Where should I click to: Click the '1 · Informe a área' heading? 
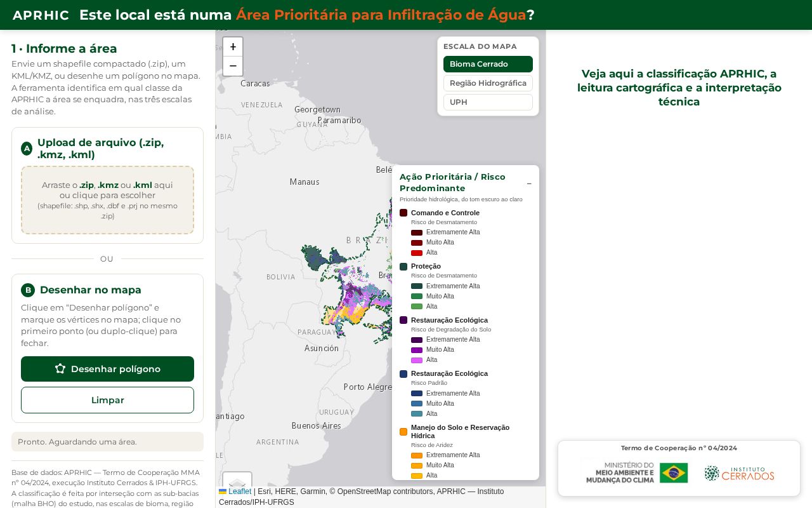click(x=64, y=48)
